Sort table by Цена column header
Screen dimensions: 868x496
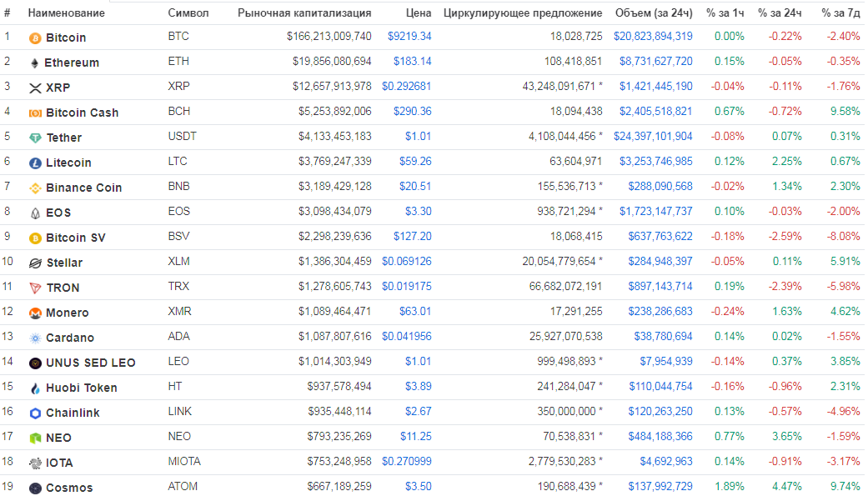pos(419,13)
